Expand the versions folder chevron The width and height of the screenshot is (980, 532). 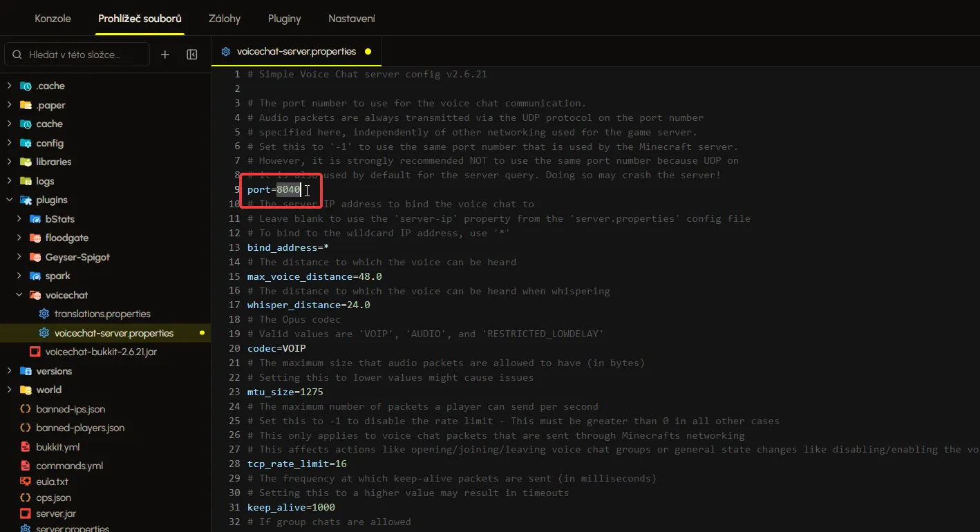click(x=9, y=371)
